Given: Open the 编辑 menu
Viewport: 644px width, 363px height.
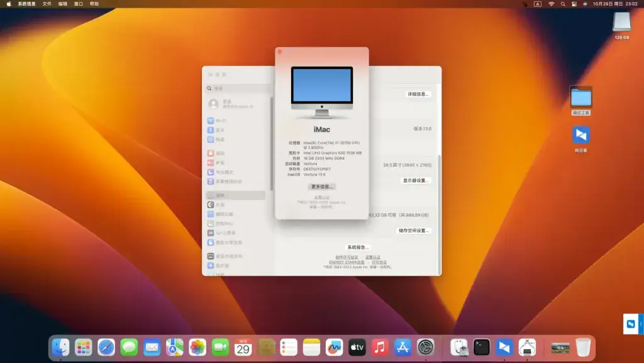Looking at the screenshot, I should tap(63, 4).
